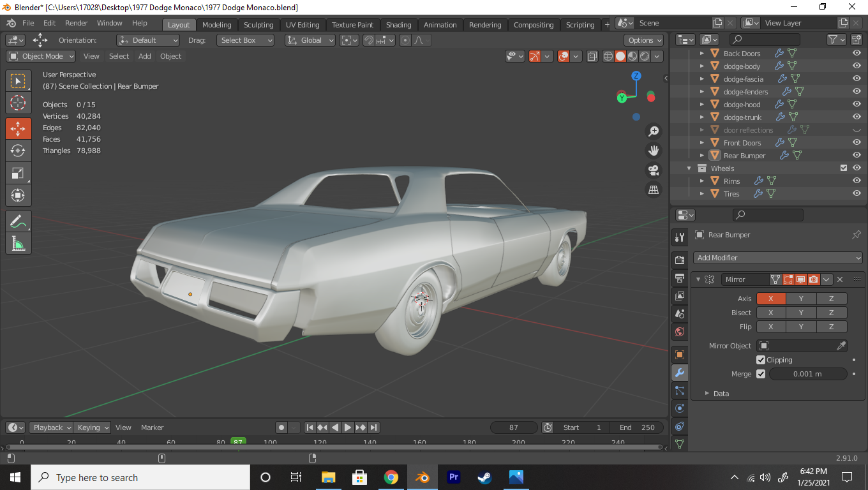Uncheck the Clipping checkbox
The image size is (868, 490).
coord(761,360)
